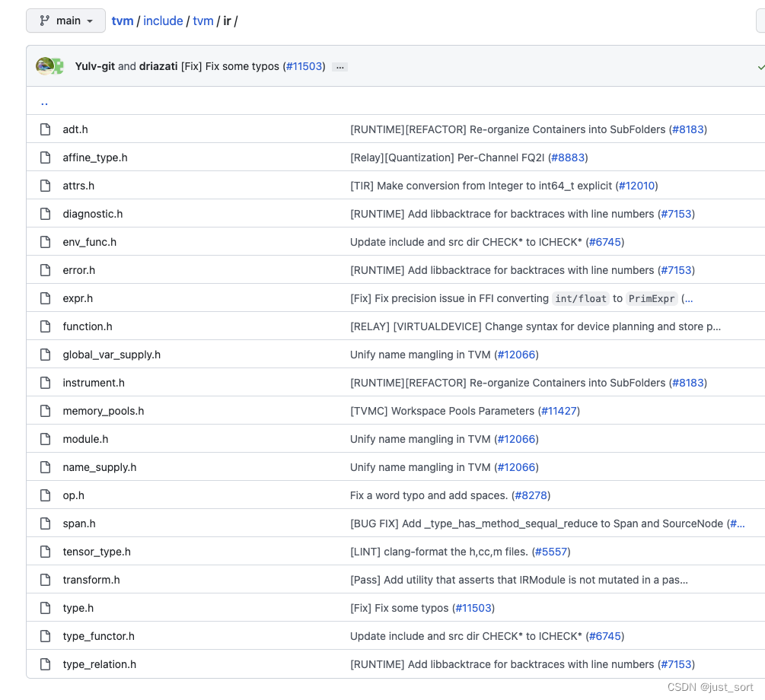Open name_supply.h file
This screenshot has height=700, width=765.
coord(100,467)
